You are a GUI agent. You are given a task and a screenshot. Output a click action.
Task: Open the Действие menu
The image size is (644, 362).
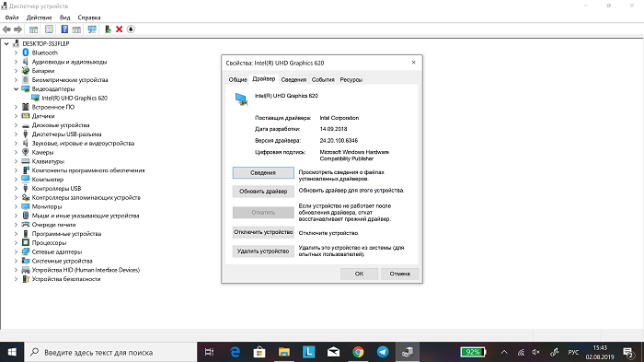(39, 18)
